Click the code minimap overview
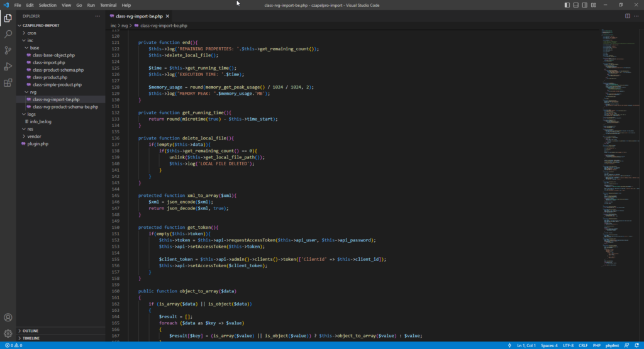 pos(620,148)
